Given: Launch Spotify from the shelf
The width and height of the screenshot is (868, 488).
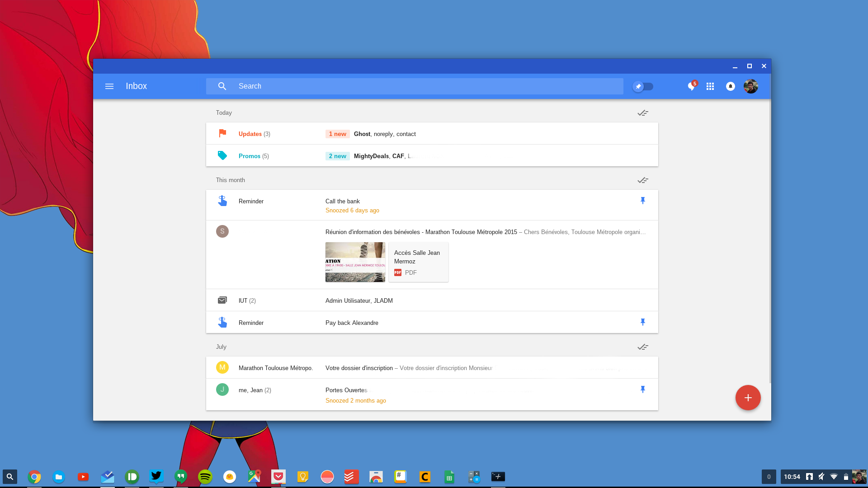Looking at the screenshot, I should (x=205, y=477).
